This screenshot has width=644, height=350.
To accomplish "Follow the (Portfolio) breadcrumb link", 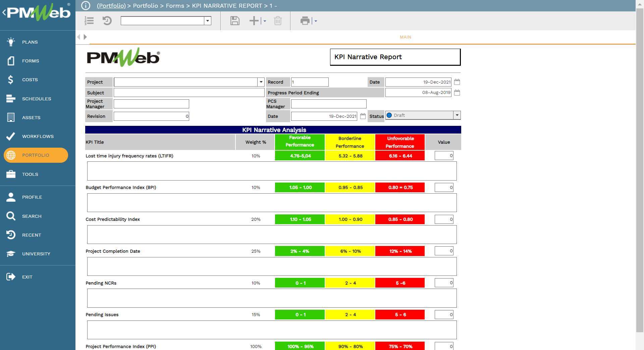I will click(x=111, y=6).
